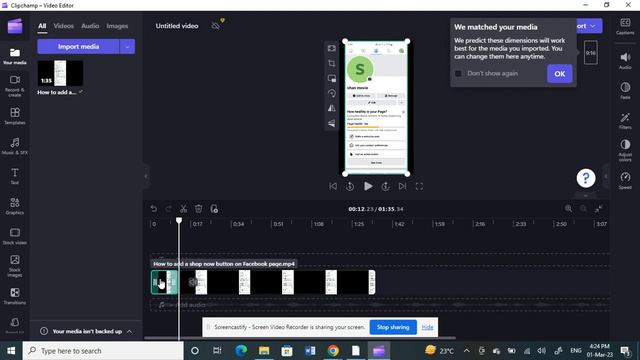The height and width of the screenshot is (360, 640).
Task: Open Google Chrome from the taskbar
Action: (333, 351)
